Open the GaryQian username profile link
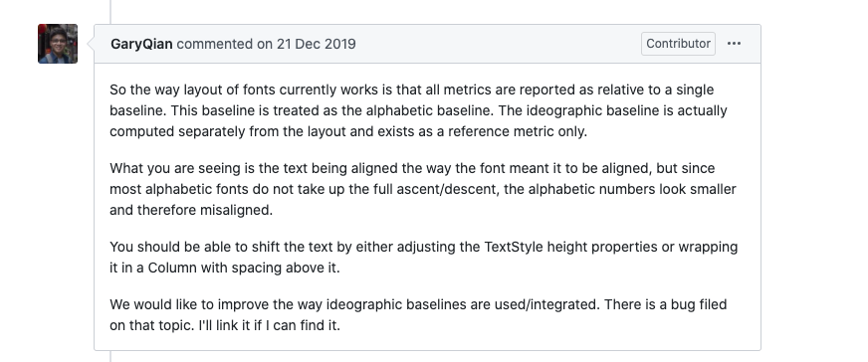868x362 pixels. click(x=141, y=44)
